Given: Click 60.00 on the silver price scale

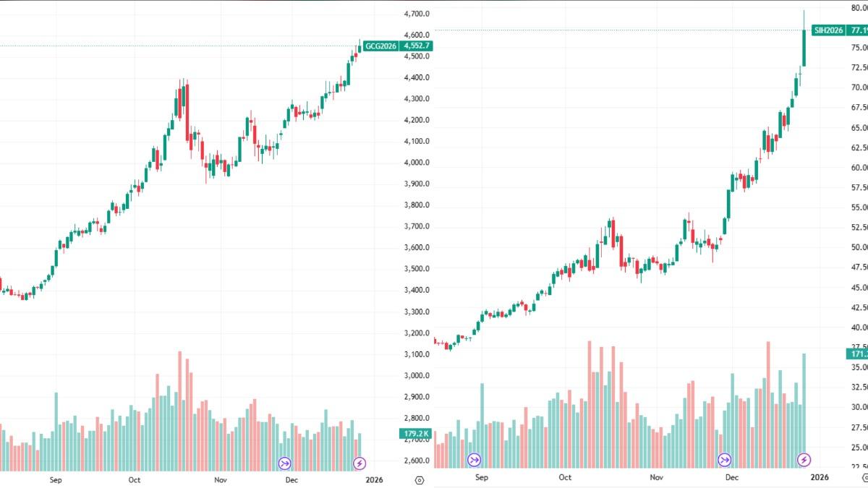Looking at the screenshot, I should [859, 168].
